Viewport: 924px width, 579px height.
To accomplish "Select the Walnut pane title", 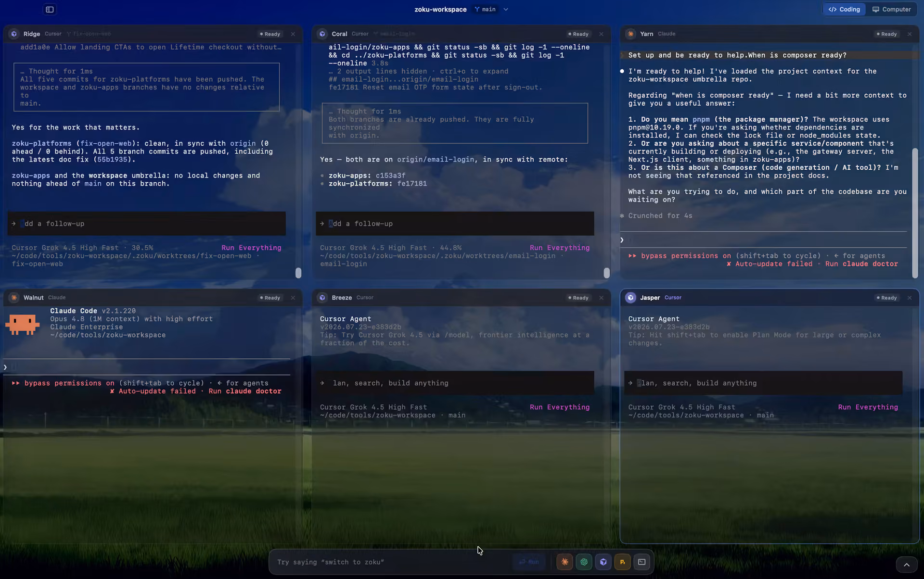I will pos(34,298).
